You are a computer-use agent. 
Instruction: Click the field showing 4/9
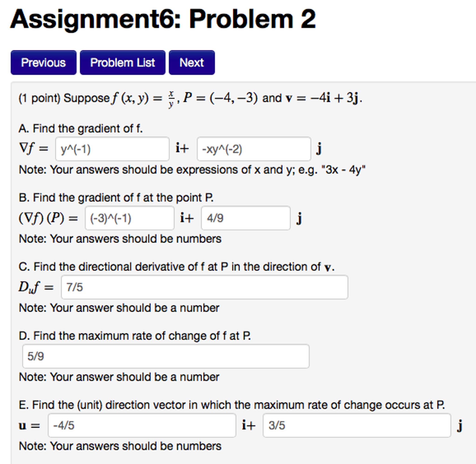click(245, 218)
